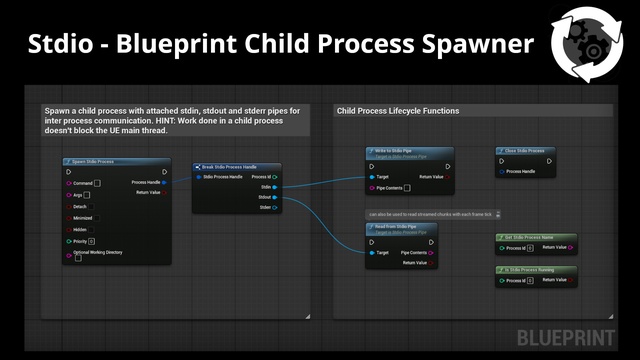Toggle the Hidden checkbox
This screenshot has width=640, height=360.
pos(91,229)
